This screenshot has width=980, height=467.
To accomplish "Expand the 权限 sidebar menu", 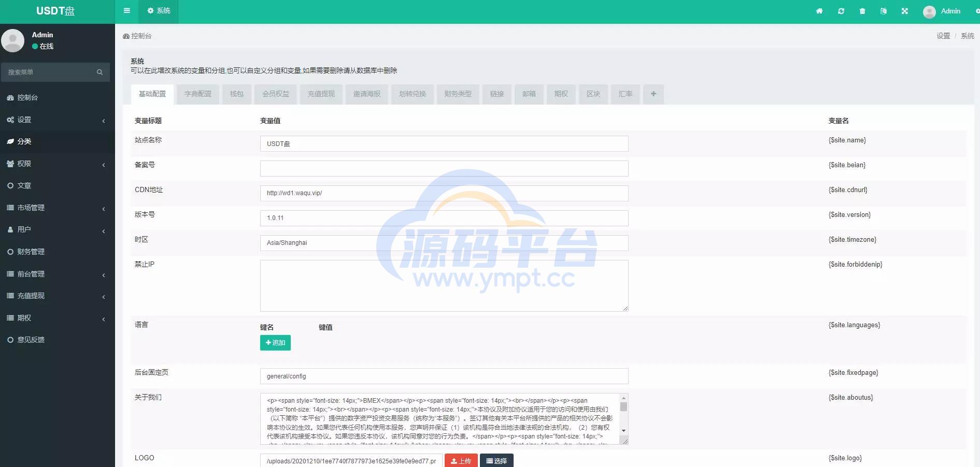I will (57, 164).
